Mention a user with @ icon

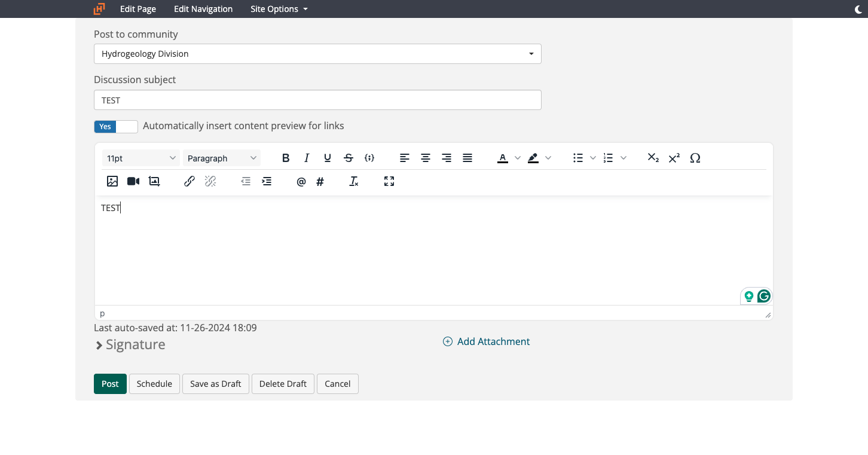[x=301, y=182]
